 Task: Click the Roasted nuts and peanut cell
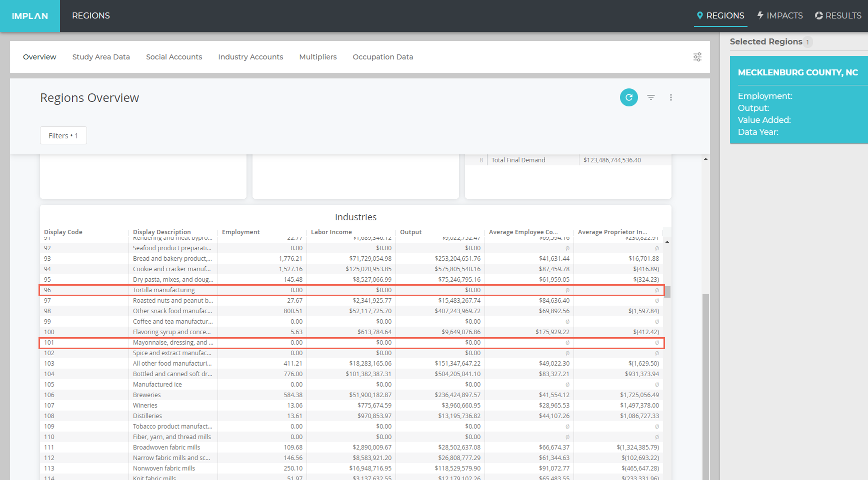point(173,301)
